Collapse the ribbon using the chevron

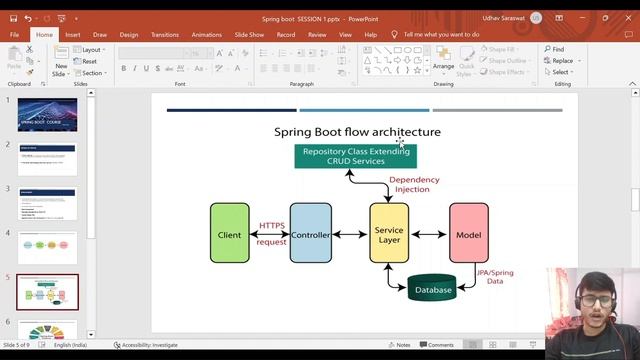click(x=632, y=84)
